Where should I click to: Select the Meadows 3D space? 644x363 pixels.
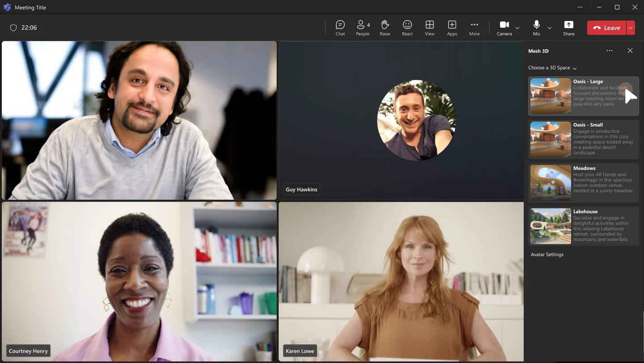pos(584,183)
